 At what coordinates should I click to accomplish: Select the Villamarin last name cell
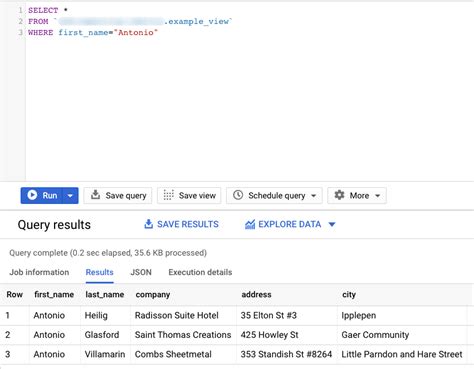105,354
